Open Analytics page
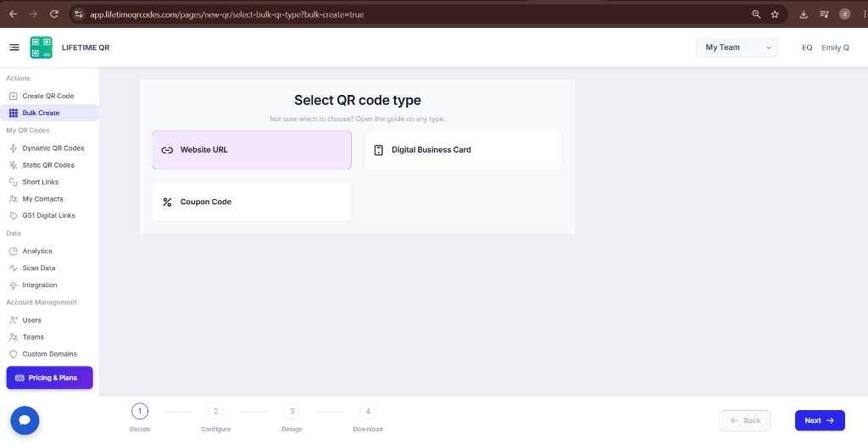868x444 pixels. tap(49, 252)
